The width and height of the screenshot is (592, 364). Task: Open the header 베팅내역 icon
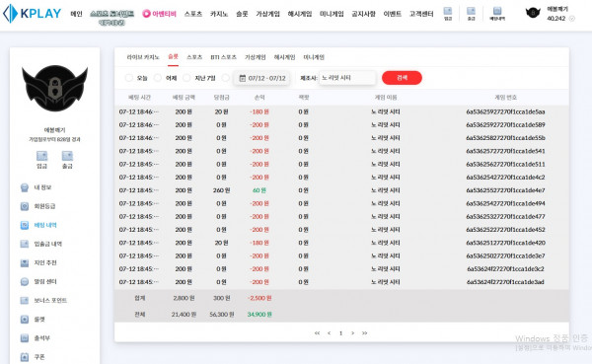pos(497,11)
